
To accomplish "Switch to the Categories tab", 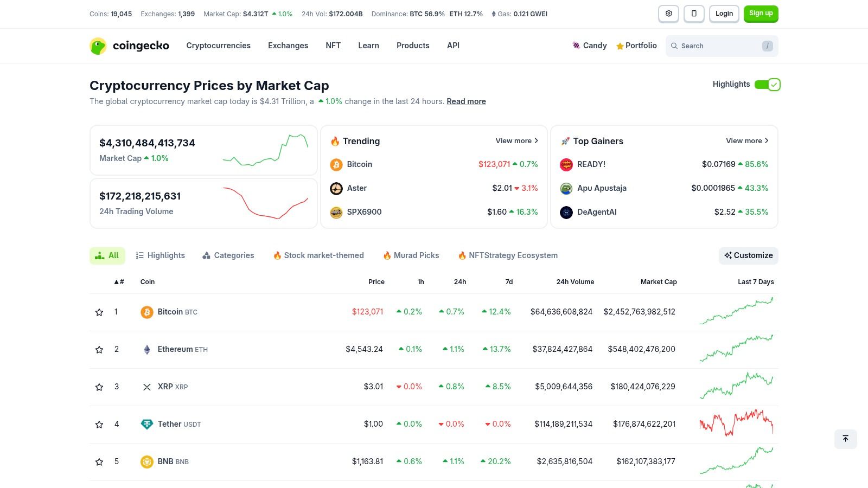I will [x=228, y=255].
